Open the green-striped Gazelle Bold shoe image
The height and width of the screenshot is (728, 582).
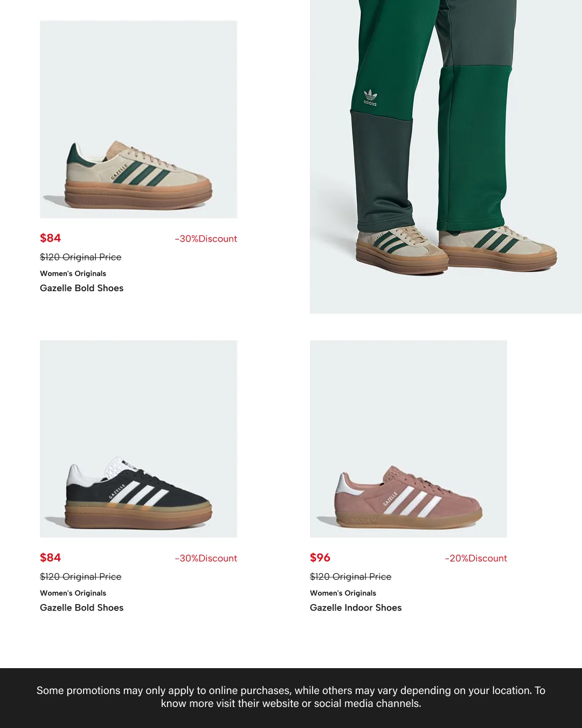[x=138, y=119]
